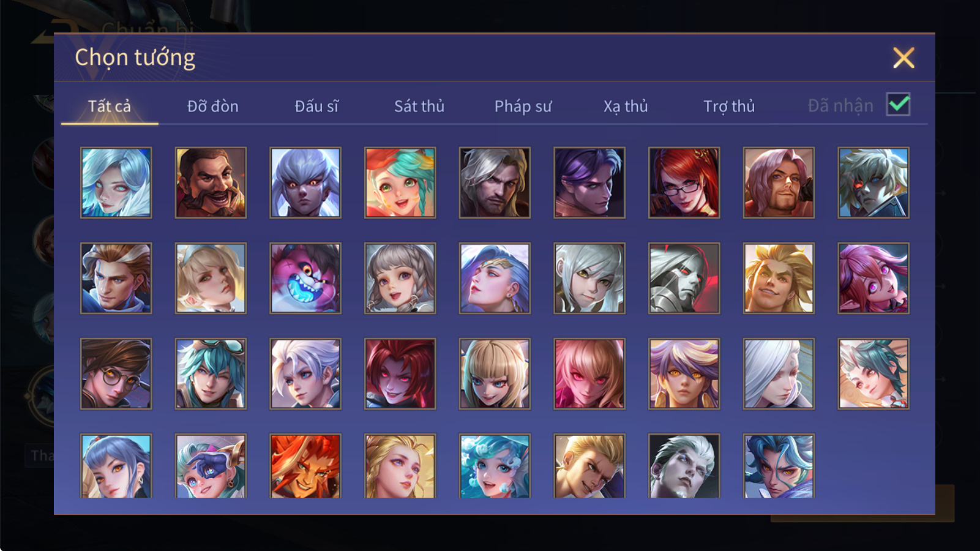Open the Xạ thủ tab
980x551 pixels.
tap(626, 106)
